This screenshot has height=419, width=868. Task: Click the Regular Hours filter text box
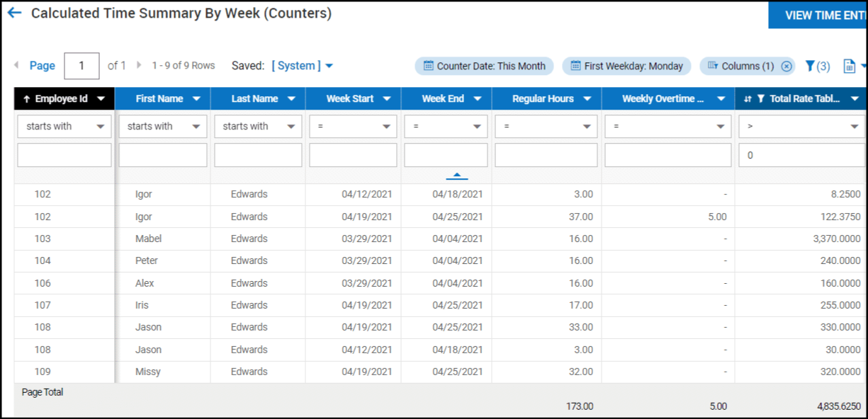546,155
